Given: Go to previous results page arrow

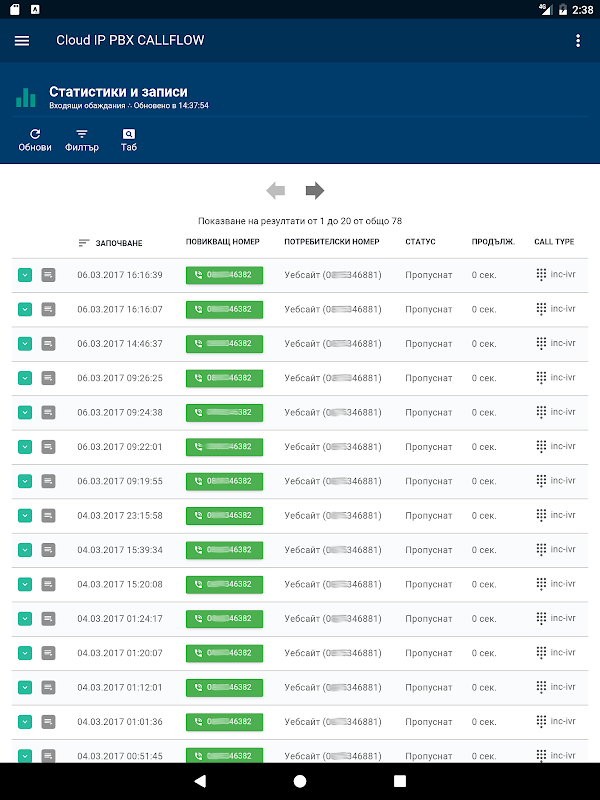Looking at the screenshot, I should [276, 190].
